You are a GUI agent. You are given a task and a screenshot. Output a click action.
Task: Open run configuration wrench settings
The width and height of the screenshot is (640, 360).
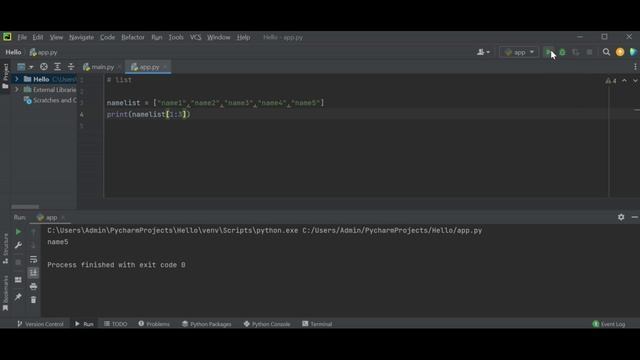pyautogui.click(x=18, y=245)
